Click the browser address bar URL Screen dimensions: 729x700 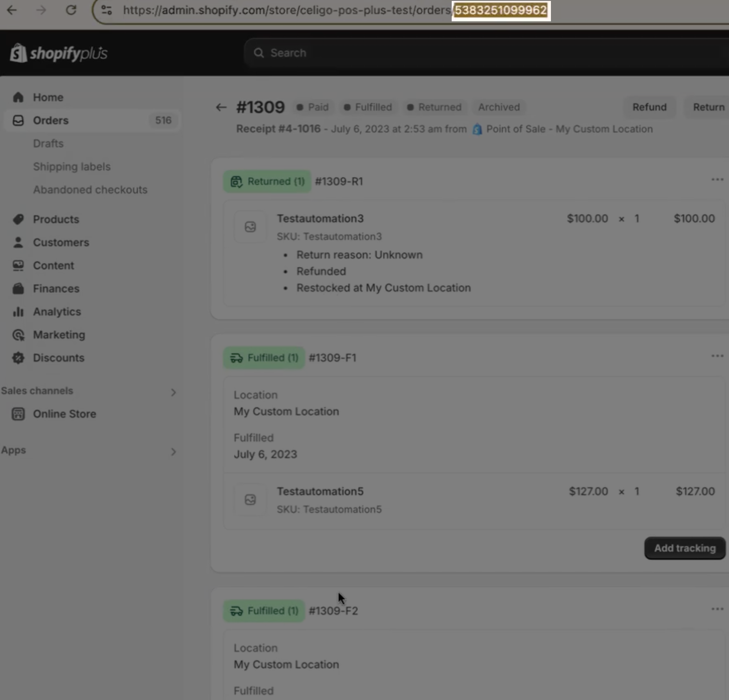(335, 10)
